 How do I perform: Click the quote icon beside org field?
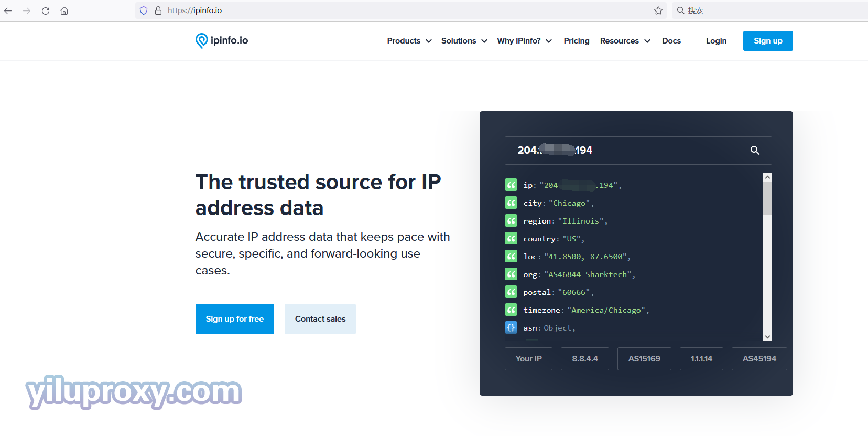point(511,274)
